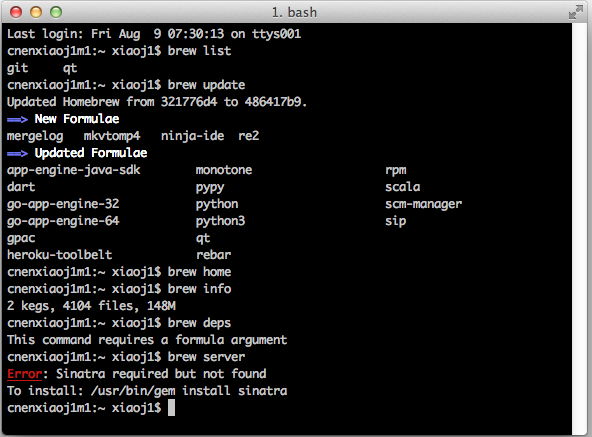Click the 'scm-manager' formula entry
The image size is (592, 437).
424,204
